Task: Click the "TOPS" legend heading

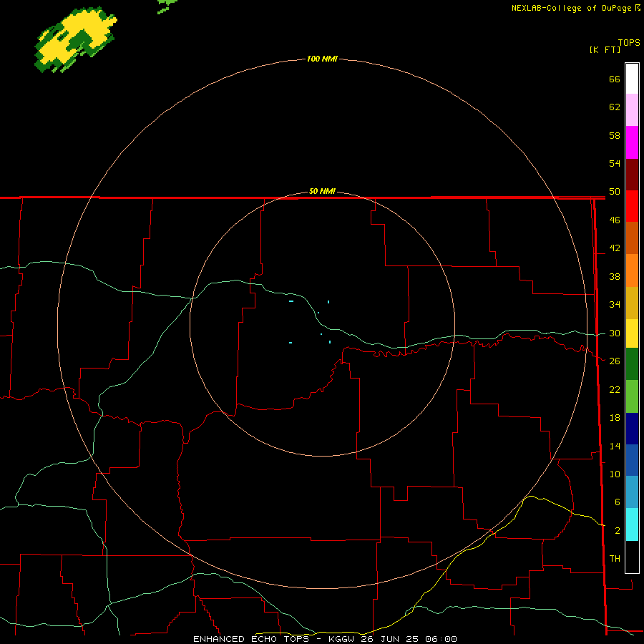Action: [629, 42]
